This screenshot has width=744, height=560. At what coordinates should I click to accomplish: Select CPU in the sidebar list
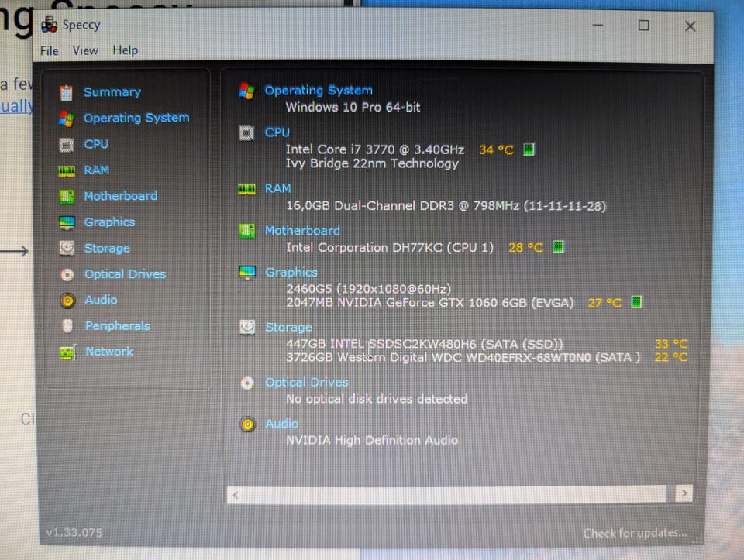tap(96, 144)
